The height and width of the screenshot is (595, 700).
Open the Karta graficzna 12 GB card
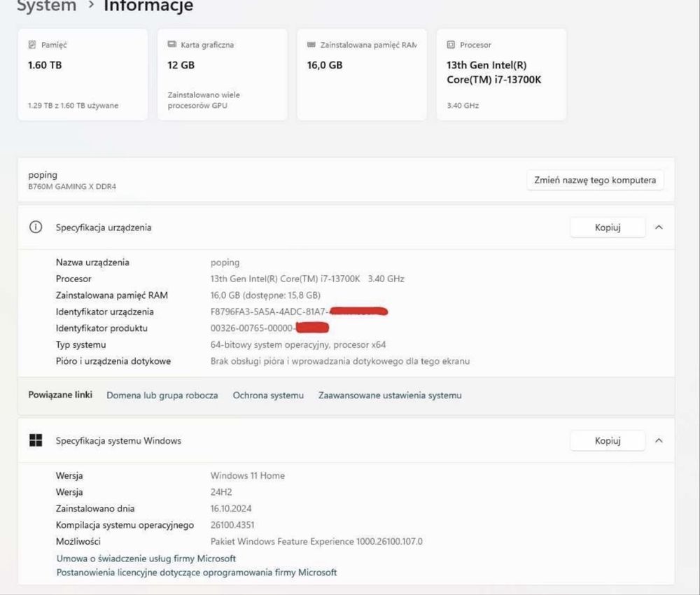point(223,74)
